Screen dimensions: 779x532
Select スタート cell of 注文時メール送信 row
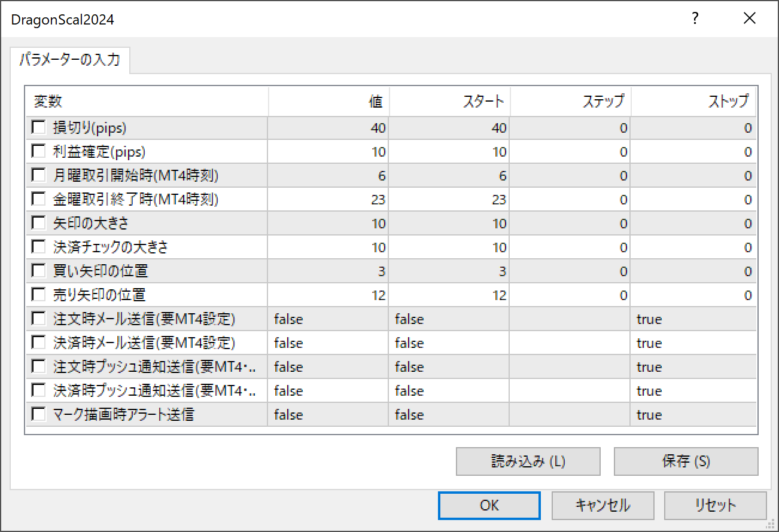point(449,319)
